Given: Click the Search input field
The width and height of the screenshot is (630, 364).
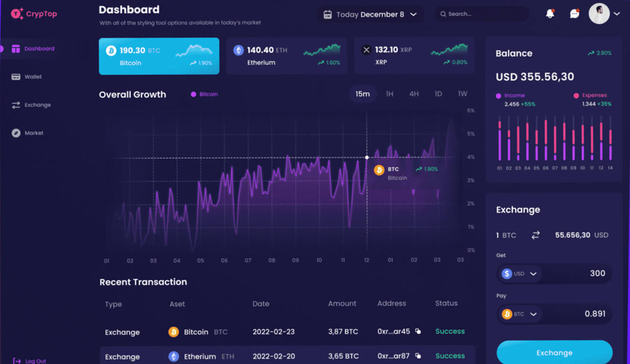Looking at the screenshot, I should 483,14.
